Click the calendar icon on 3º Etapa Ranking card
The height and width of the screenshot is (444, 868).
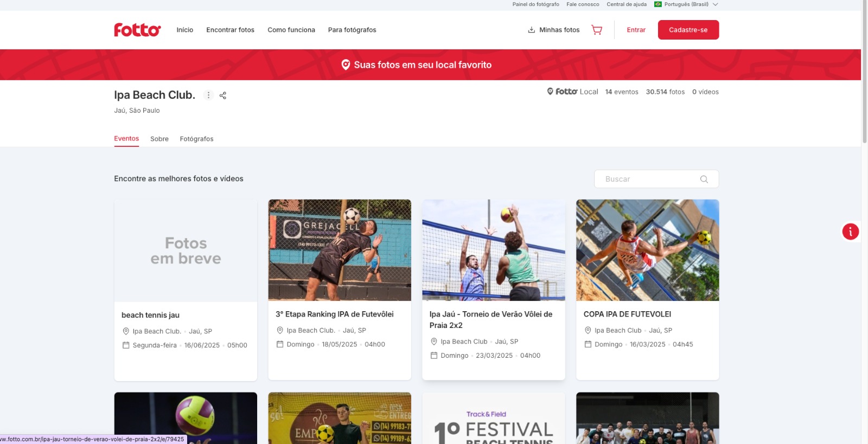(x=280, y=344)
